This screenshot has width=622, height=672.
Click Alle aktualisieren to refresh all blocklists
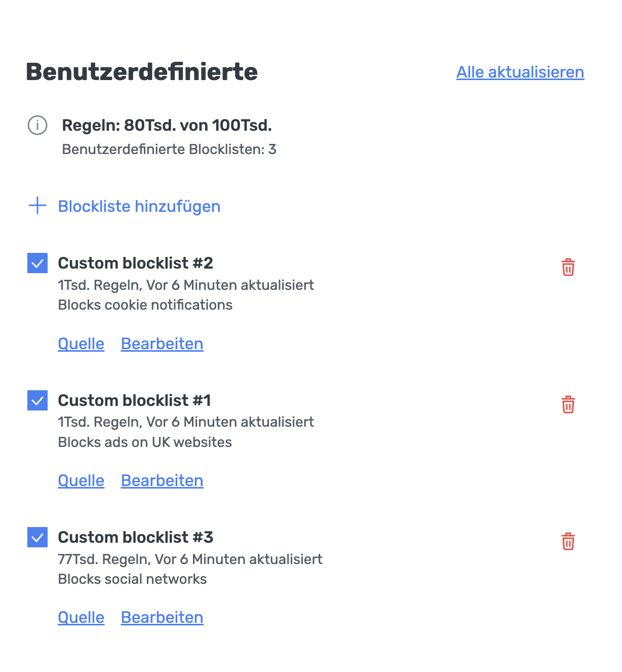pyautogui.click(x=520, y=72)
